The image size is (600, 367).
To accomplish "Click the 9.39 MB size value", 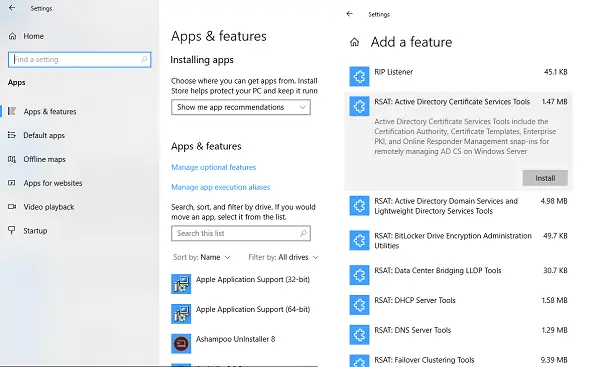I will point(554,360).
